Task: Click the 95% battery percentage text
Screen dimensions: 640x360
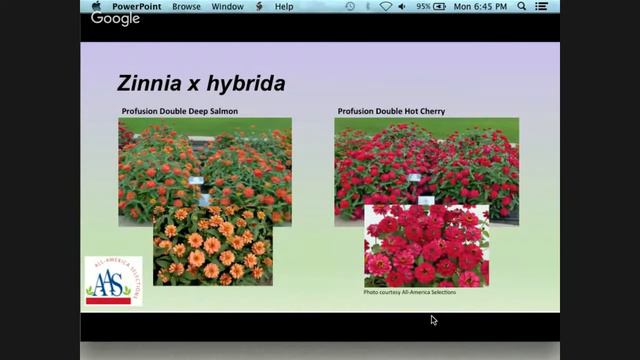Action: (423, 7)
